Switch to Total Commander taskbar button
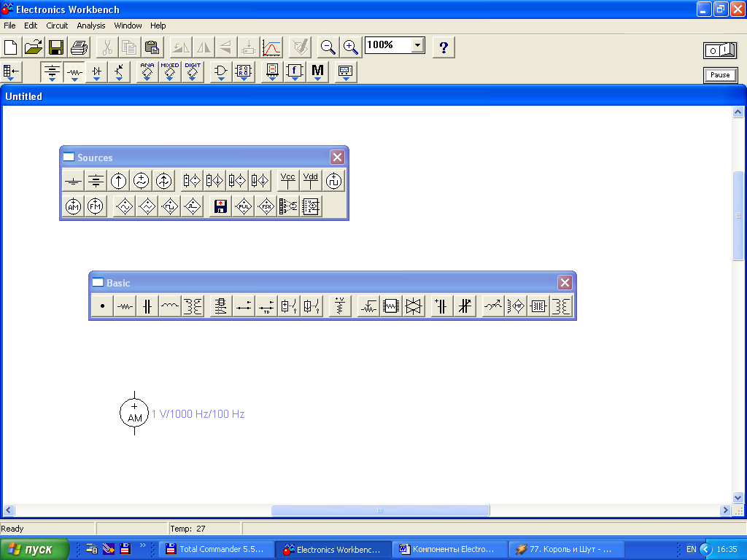Viewport: 747px width, 560px height. (x=217, y=549)
